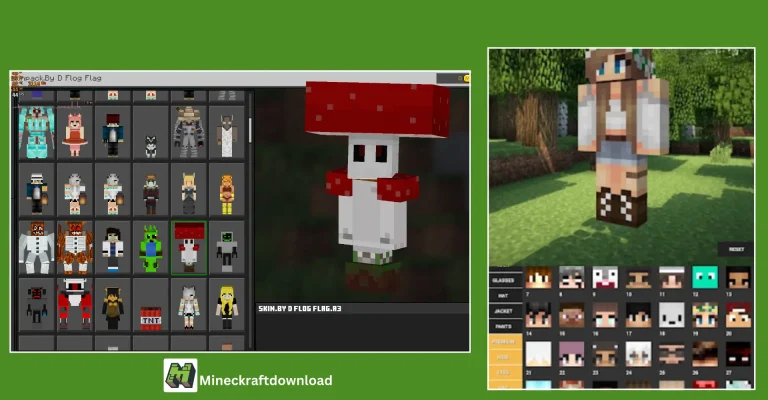This screenshot has width=768, height=400.
Task: Select the purple-haired face option 22
Action: coord(572,354)
